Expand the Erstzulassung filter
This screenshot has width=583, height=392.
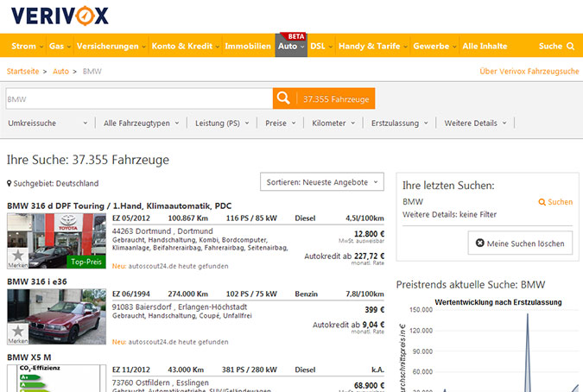pyautogui.click(x=400, y=123)
